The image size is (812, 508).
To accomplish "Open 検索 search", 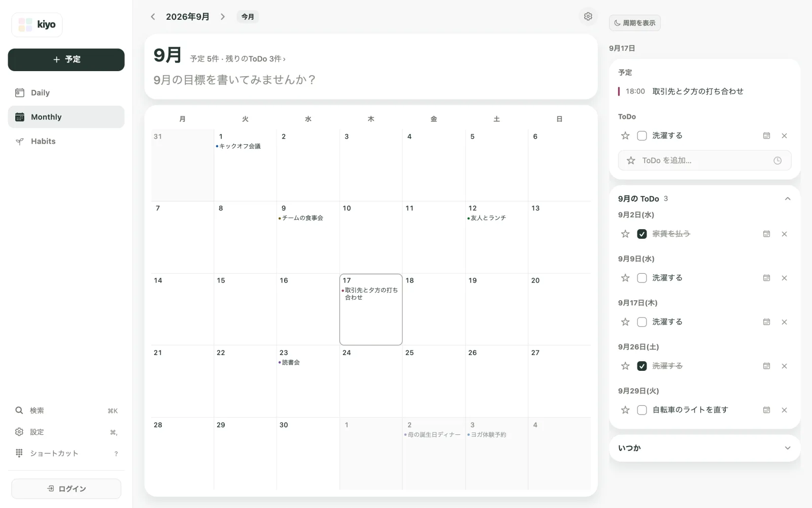I will point(66,410).
